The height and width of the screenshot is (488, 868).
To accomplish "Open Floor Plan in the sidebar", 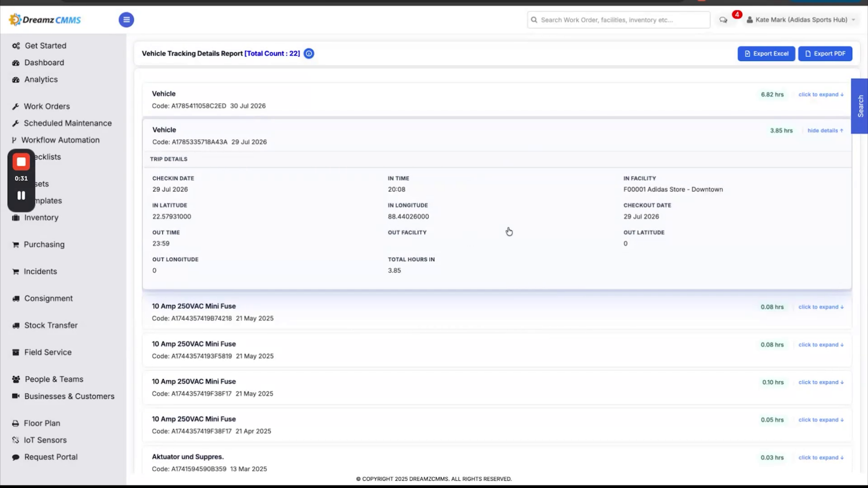I will click(42, 423).
